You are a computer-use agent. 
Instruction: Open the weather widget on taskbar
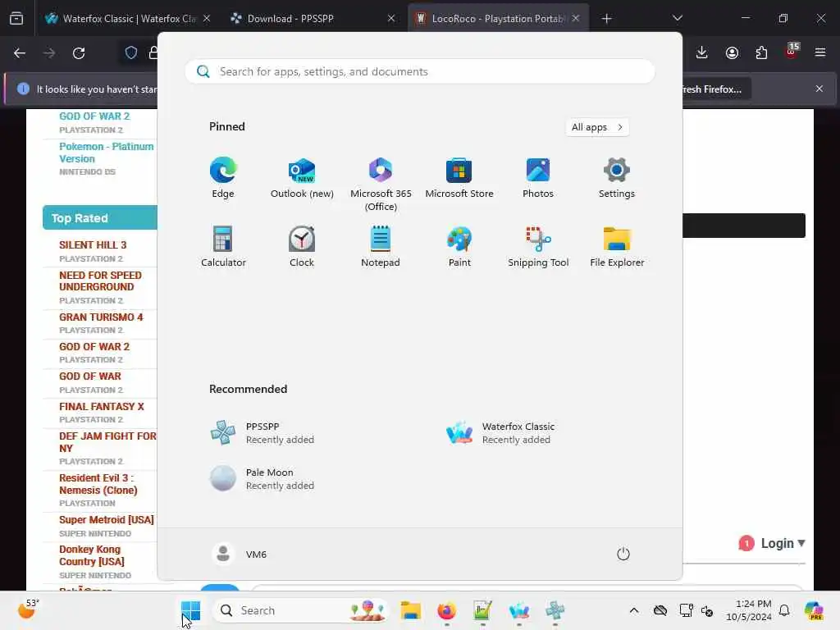(x=28, y=609)
